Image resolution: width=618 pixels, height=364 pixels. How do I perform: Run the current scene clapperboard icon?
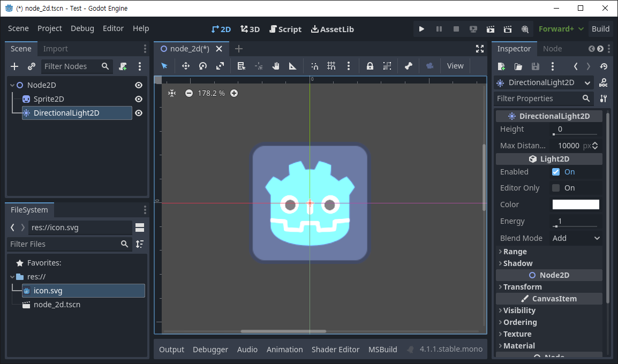pos(491,29)
